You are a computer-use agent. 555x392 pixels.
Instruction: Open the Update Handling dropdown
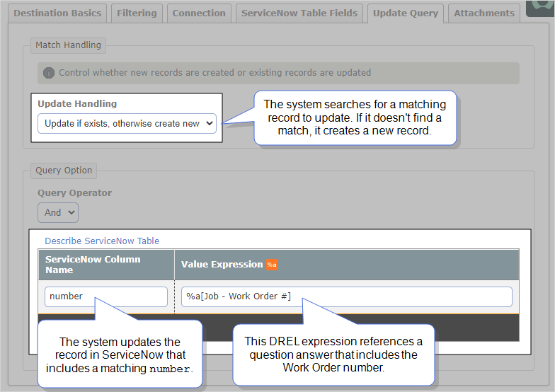(127, 123)
